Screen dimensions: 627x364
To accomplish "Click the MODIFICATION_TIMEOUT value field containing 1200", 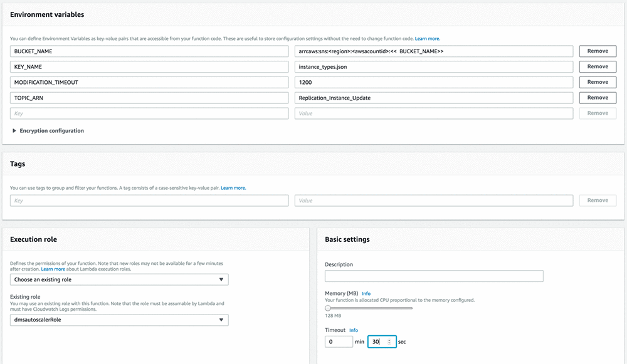I will tap(433, 82).
